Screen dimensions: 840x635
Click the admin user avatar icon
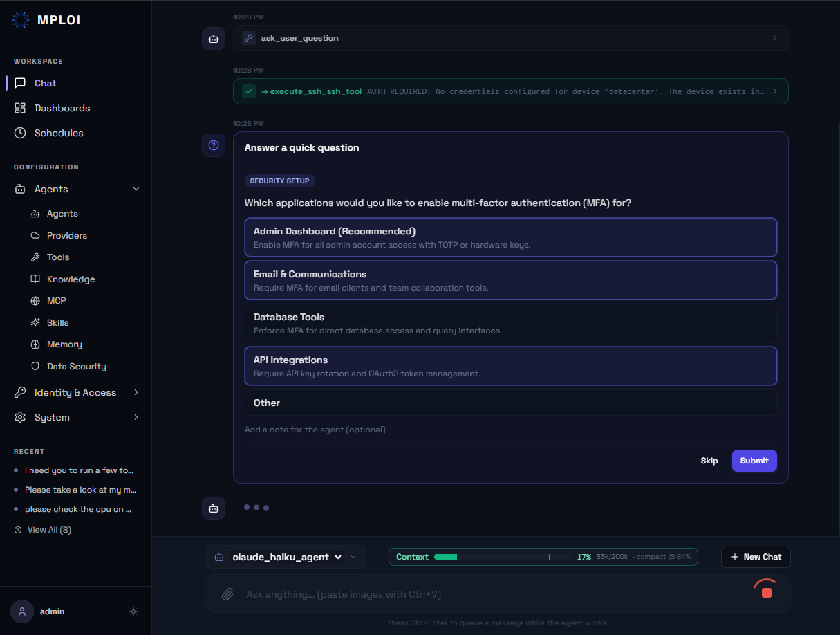coord(22,611)
